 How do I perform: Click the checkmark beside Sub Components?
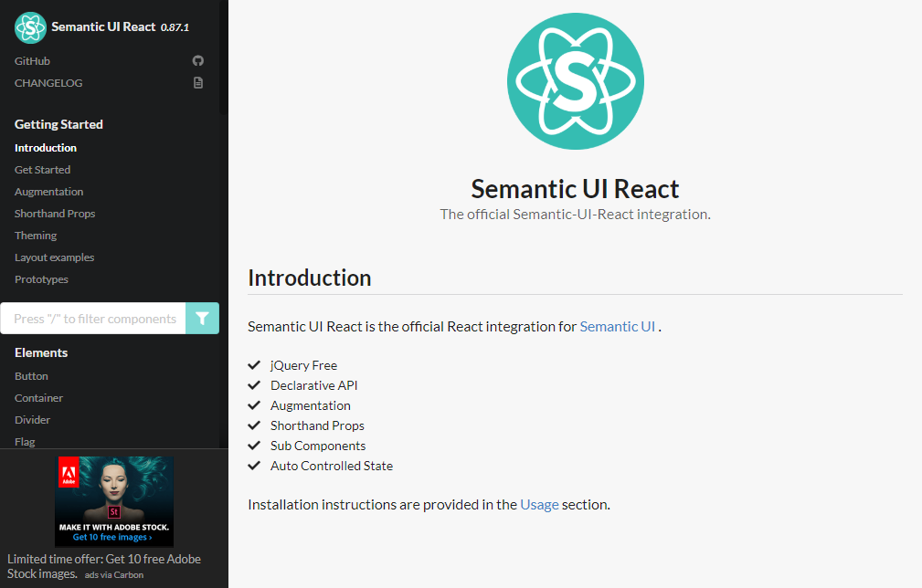(254, 446)
